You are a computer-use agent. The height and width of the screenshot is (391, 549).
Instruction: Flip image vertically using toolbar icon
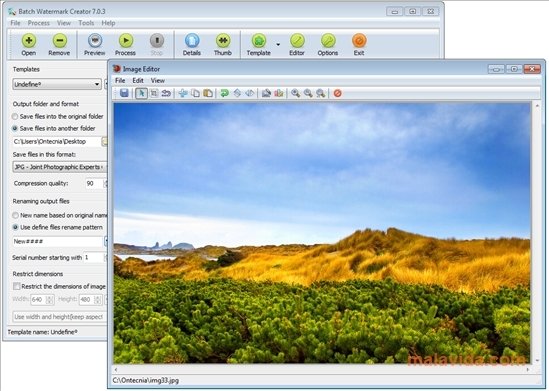click(x=237, y=93)
